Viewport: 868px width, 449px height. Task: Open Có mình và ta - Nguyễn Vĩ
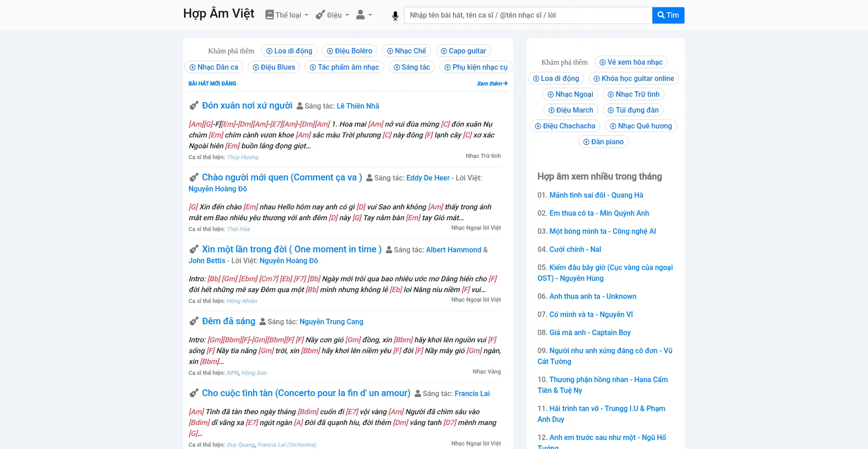click(591, 315)
